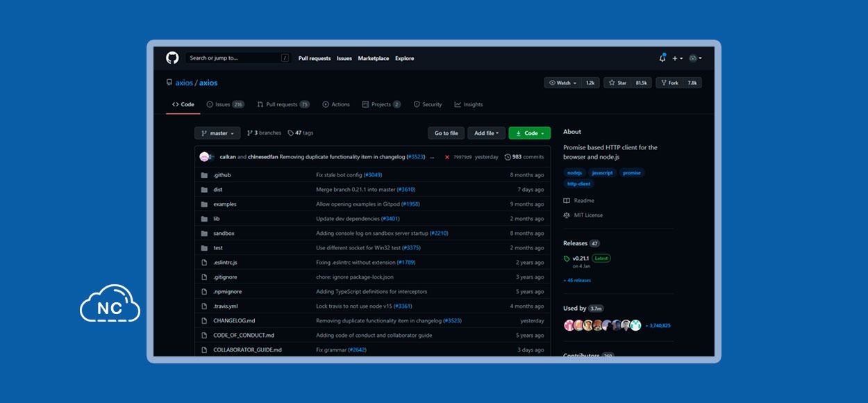Open the Insights tab
This screenshot has width=868, height=403.
point(469,104)
